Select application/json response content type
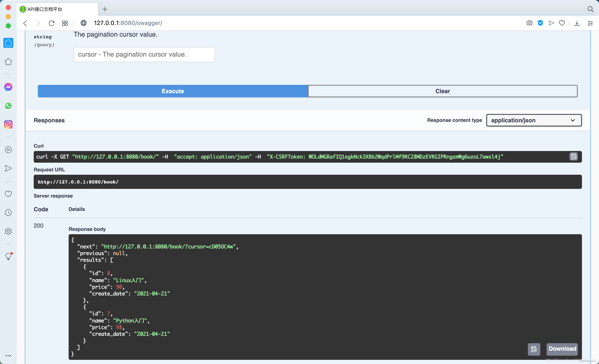 [x=533, y=120]
